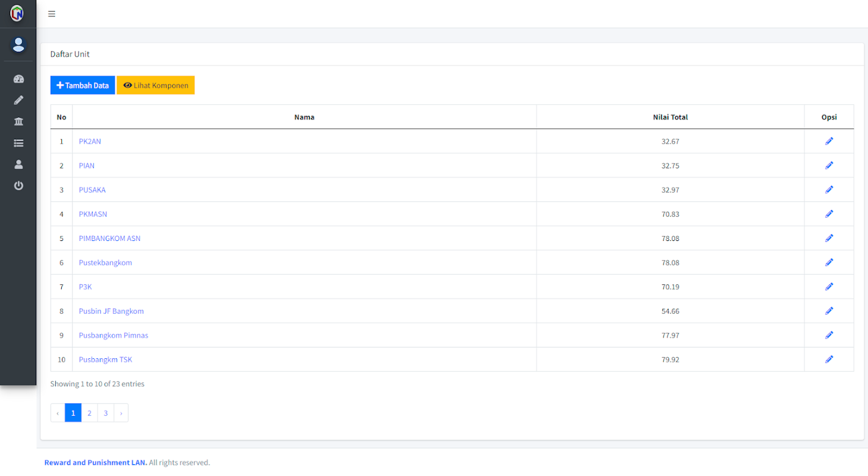Select the value 54.66 in the table
Image resolution: width=868 pixels, height=476 pixels.
click(x=670, y=311)
